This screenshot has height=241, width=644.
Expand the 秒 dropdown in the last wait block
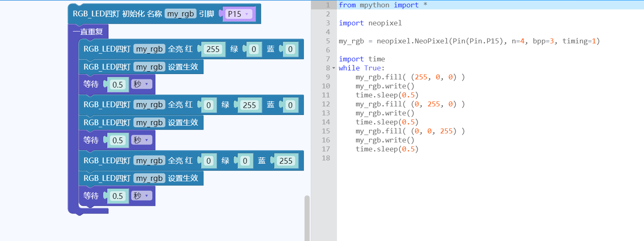[142, 196]
